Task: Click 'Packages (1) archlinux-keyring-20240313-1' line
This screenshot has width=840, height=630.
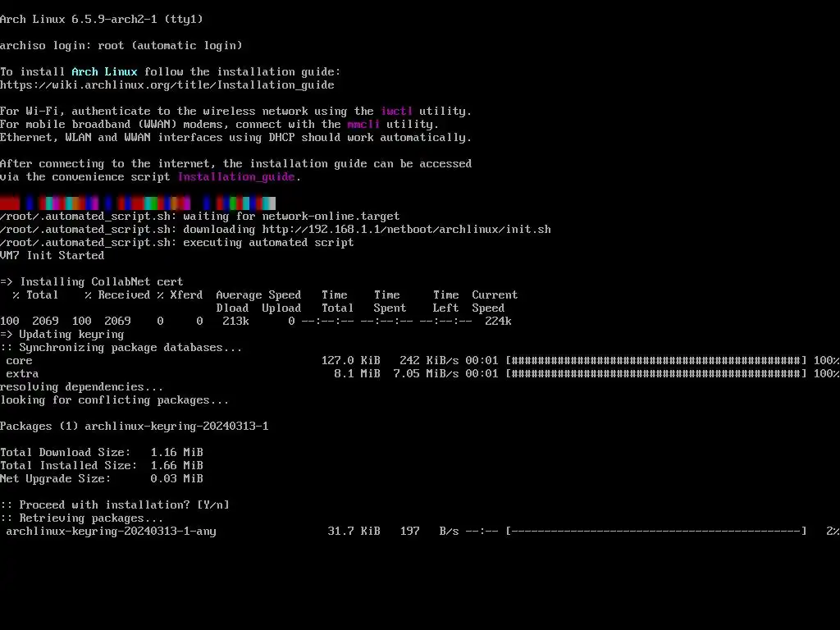Action: pos(135,426)
